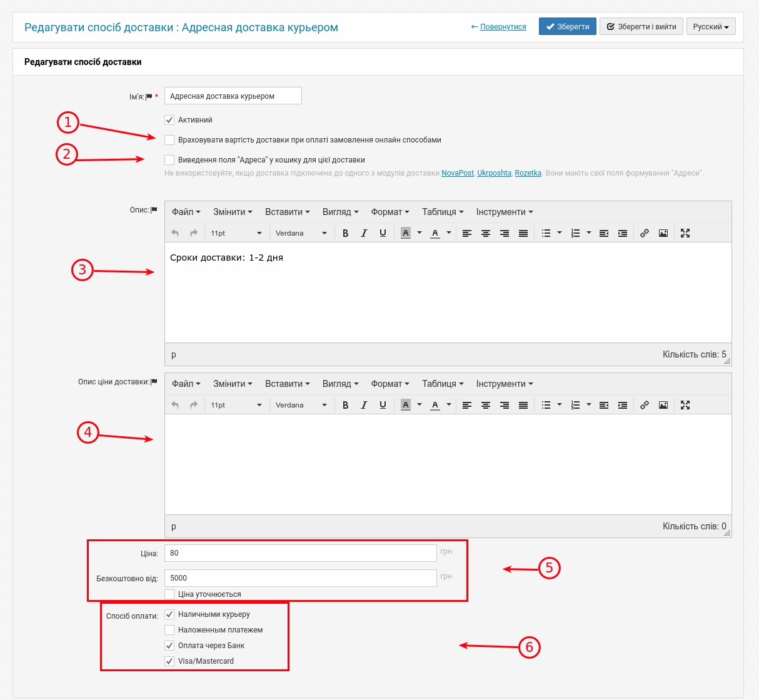Uncheck Оплата через Банк payment option
This screenshot has height=700, width=759.
pyautogui.click(x=169, y=646)
